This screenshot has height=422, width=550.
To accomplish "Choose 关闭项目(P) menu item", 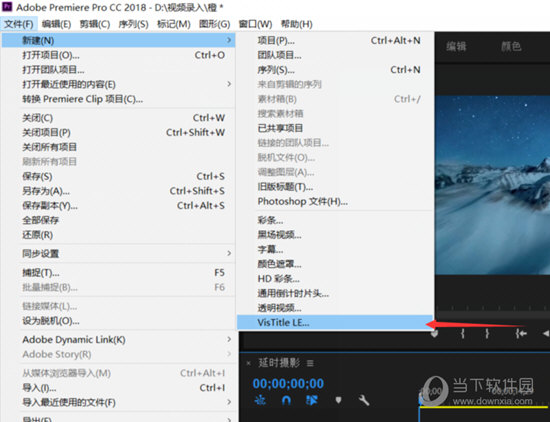I will [118, 133].
